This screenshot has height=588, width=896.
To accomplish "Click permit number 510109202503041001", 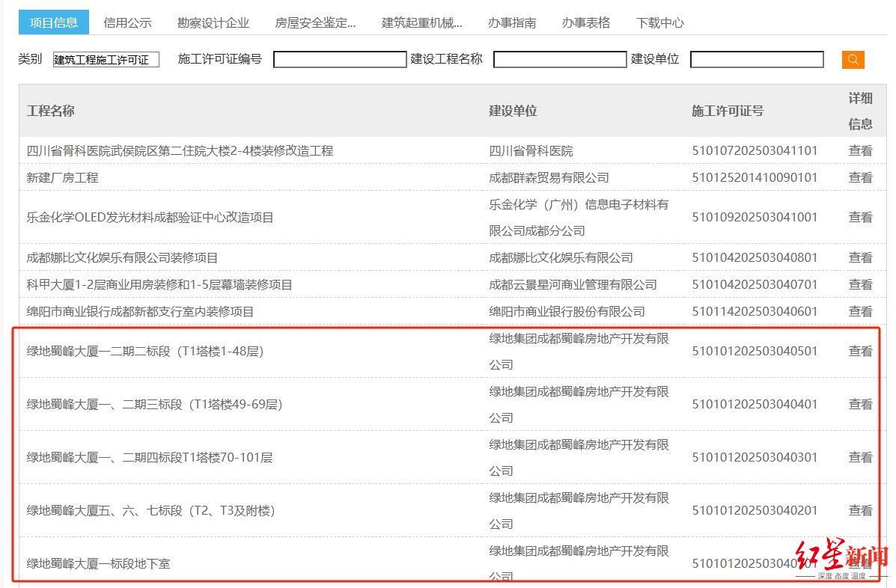I will point(755,218).
